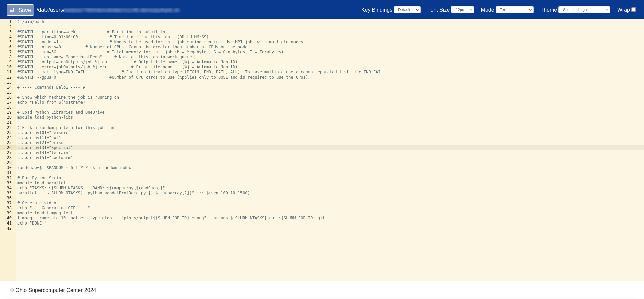Click '# Load Python Libraries and OneDrive' comment
The image size is (644, 299).
61,112
